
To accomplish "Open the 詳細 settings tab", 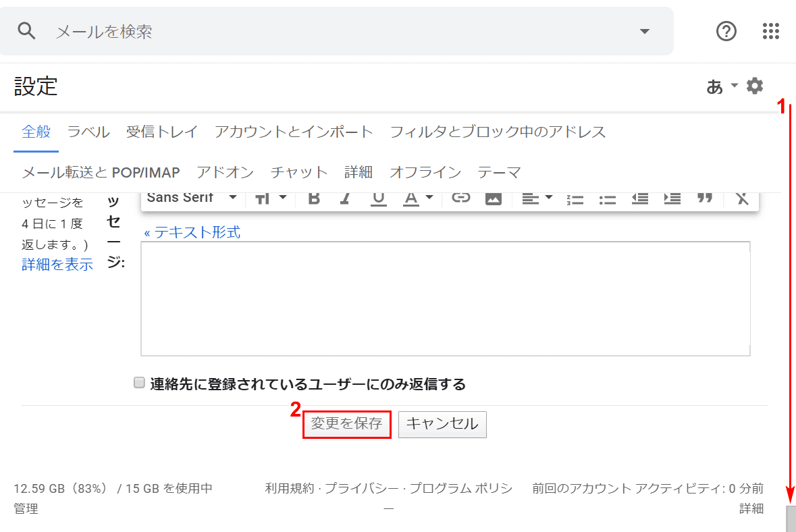I will tap(359, 173).
